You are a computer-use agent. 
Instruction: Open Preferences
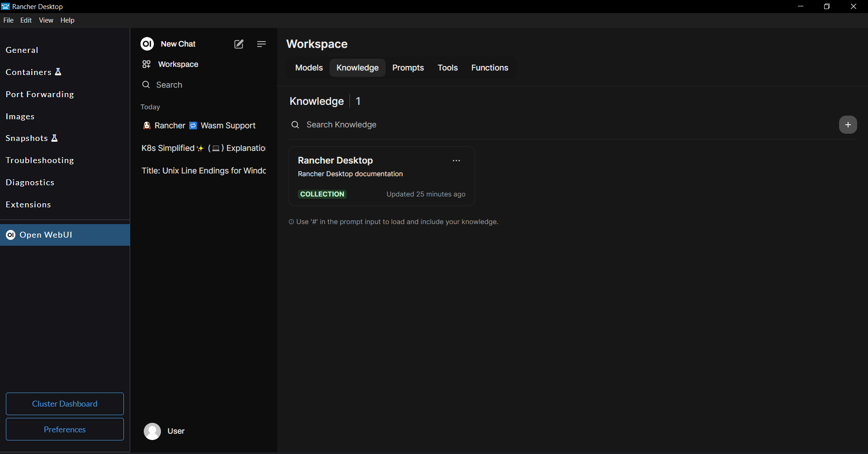(x=65, y=430)
